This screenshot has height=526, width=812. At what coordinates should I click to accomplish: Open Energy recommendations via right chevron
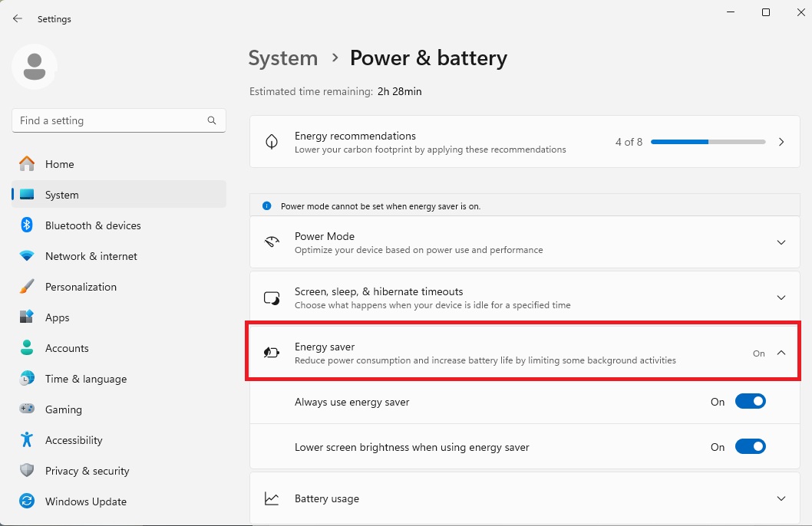point(781,142)
